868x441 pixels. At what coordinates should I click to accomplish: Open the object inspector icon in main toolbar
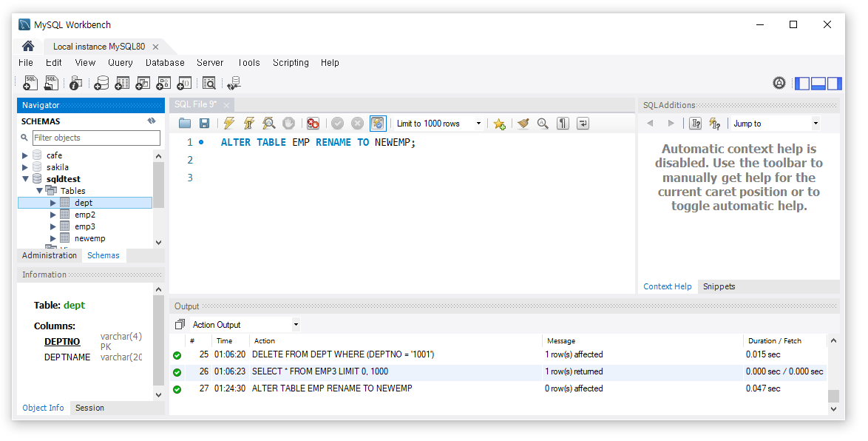click(76, 83)
